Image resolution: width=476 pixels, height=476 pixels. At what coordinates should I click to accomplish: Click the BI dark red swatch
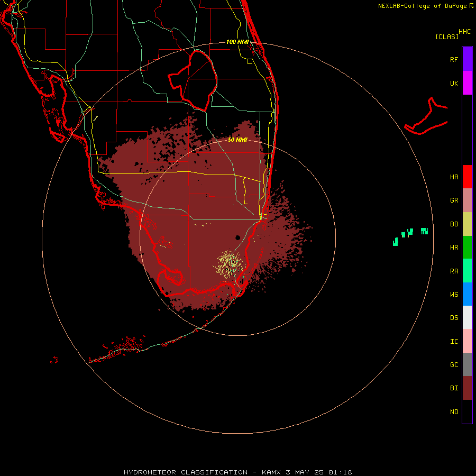coord(467,388)
